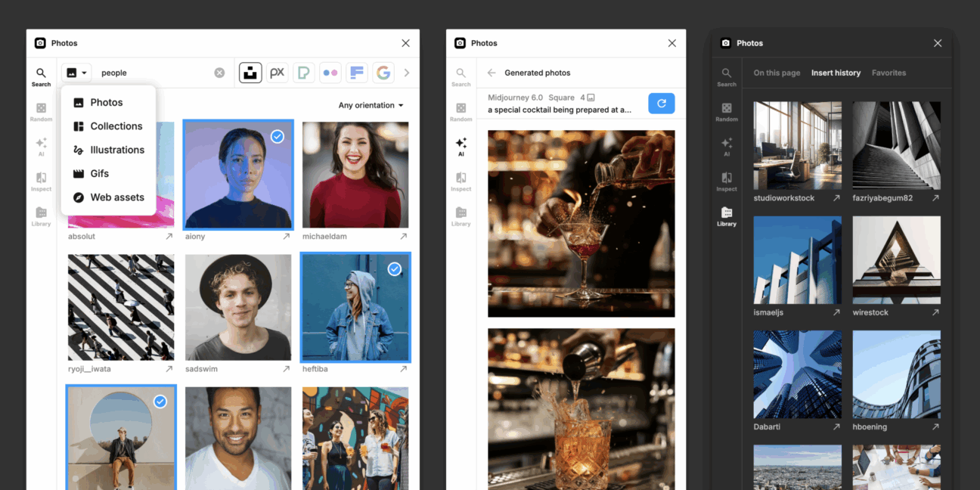This screenshot has height=490, width=980.
Task: Select the studioworkstock office thumbnail
Action: coord(797,145)
